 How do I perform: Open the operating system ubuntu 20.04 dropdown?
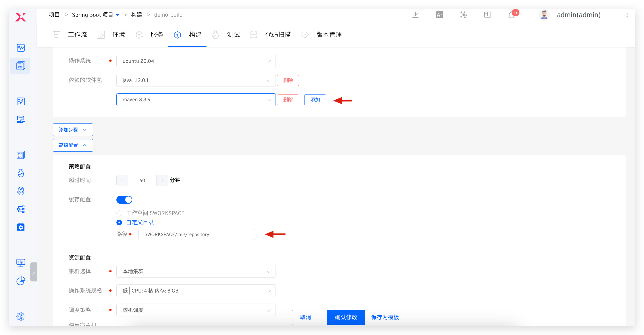(196, 61)
